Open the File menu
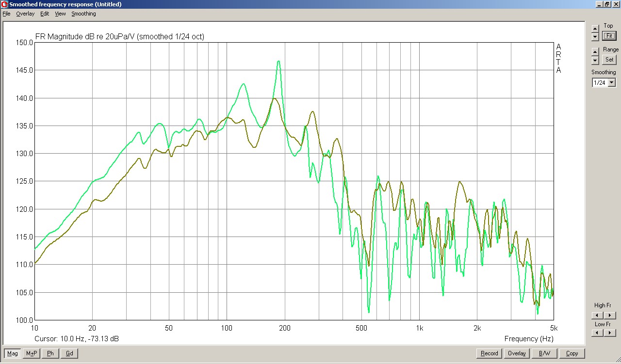Image resolution: width=621 pixels, height=364 pixels. point(6,14)
